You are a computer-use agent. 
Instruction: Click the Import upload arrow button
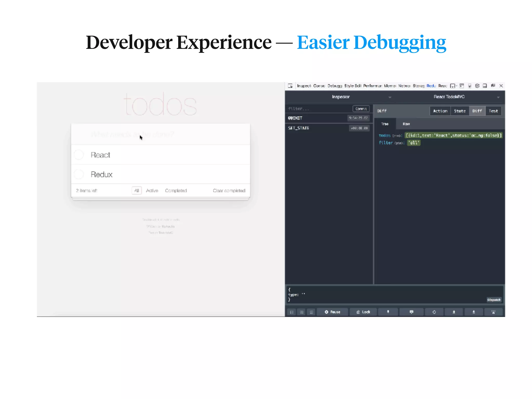point(454,312)
